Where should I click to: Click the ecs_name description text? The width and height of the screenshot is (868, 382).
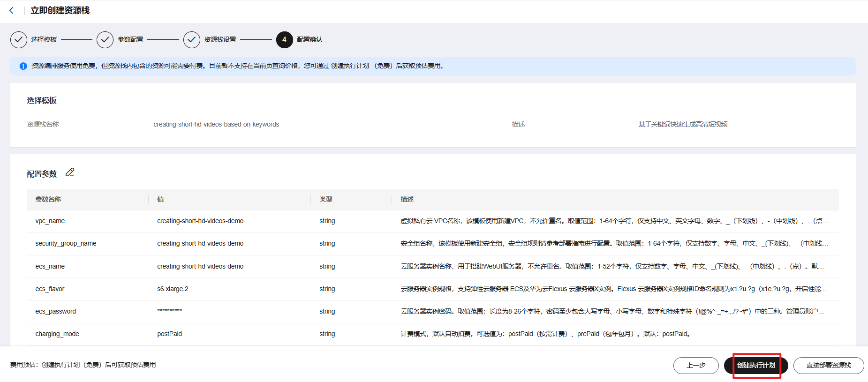[x=612, y=267]
